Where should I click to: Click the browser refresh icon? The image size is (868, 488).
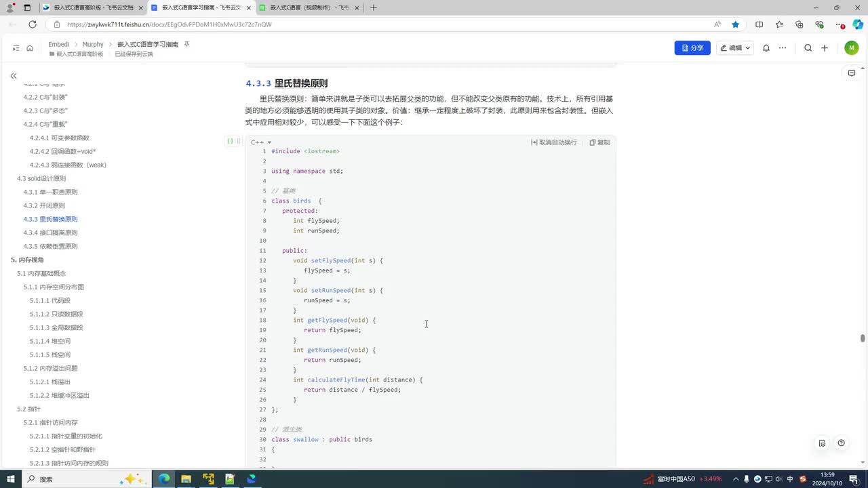tap(32, 24)
